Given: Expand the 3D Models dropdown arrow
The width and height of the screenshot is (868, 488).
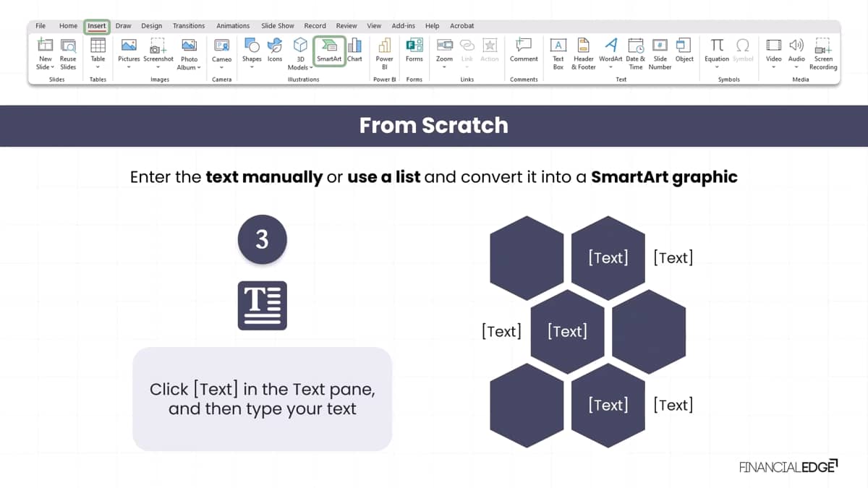Looking at the screenshot, I should 311,68.
